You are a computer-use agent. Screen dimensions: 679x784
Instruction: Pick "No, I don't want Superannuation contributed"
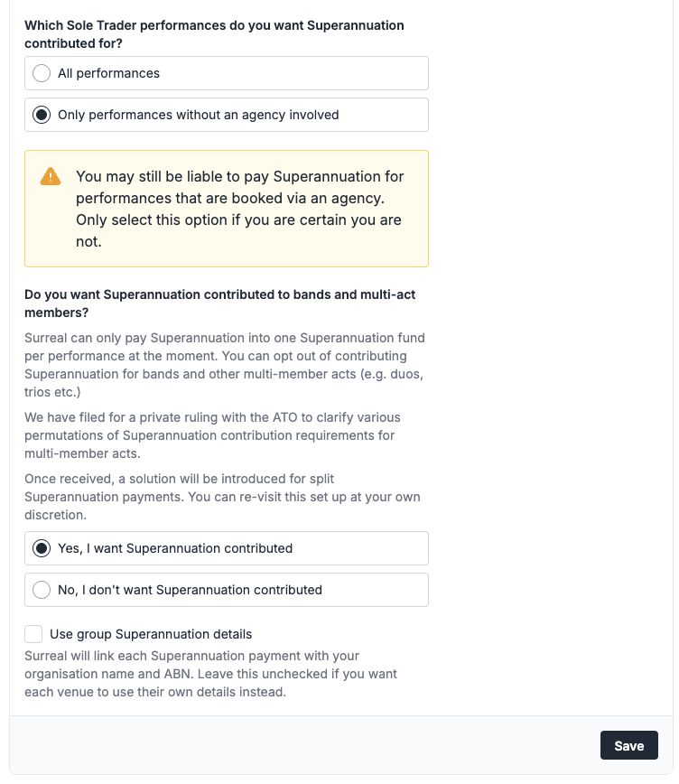40,589
